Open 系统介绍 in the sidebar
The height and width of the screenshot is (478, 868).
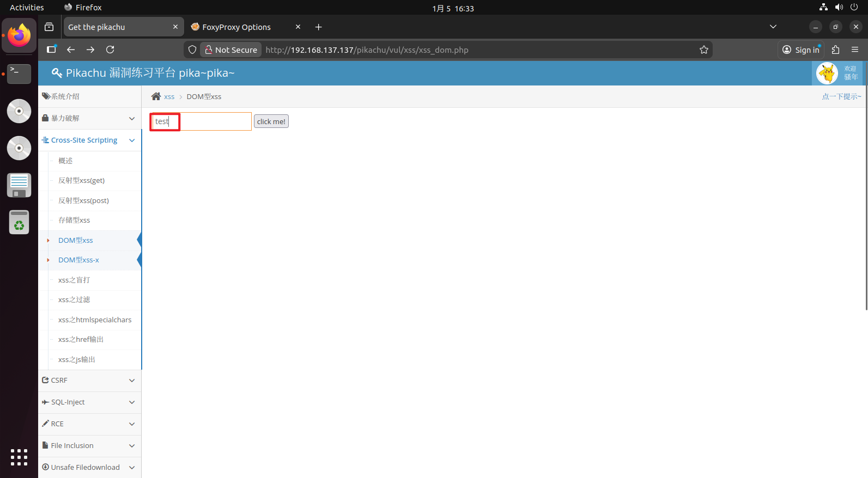pyautogui.click(x=90, y=96)
